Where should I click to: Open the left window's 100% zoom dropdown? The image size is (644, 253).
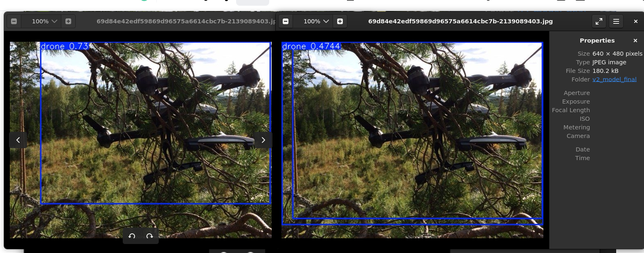point(44,21)
